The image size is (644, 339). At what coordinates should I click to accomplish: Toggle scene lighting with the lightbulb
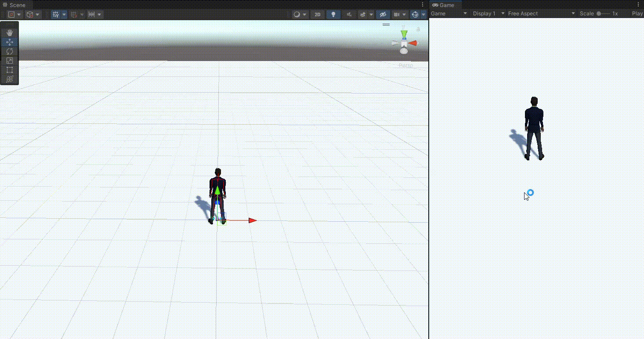click(333, 14)
